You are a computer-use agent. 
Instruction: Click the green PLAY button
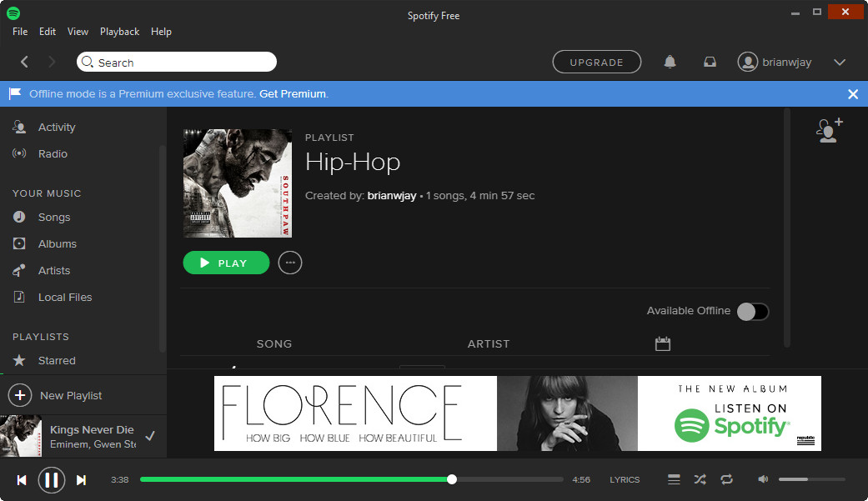coord(227,263)
